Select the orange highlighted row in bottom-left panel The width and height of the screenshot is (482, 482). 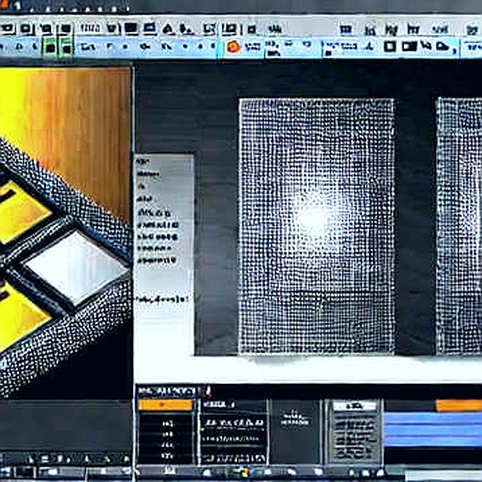tap(165, 405)
